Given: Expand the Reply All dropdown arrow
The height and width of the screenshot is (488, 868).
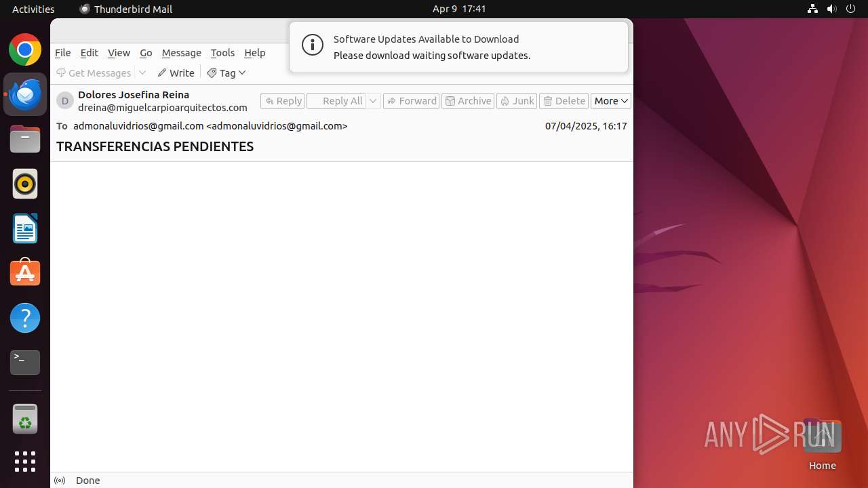Looking at the screenshot, I should coord(373,101).
